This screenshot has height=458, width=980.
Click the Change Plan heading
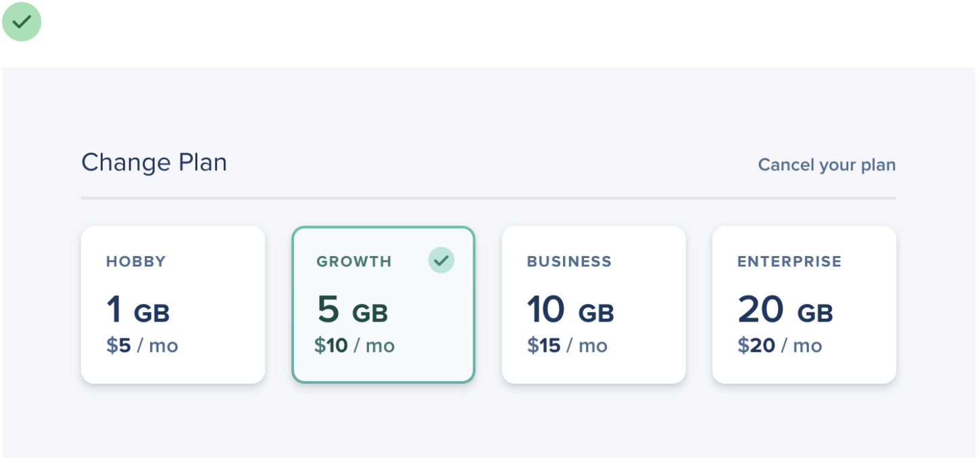[x=154, y=163]
